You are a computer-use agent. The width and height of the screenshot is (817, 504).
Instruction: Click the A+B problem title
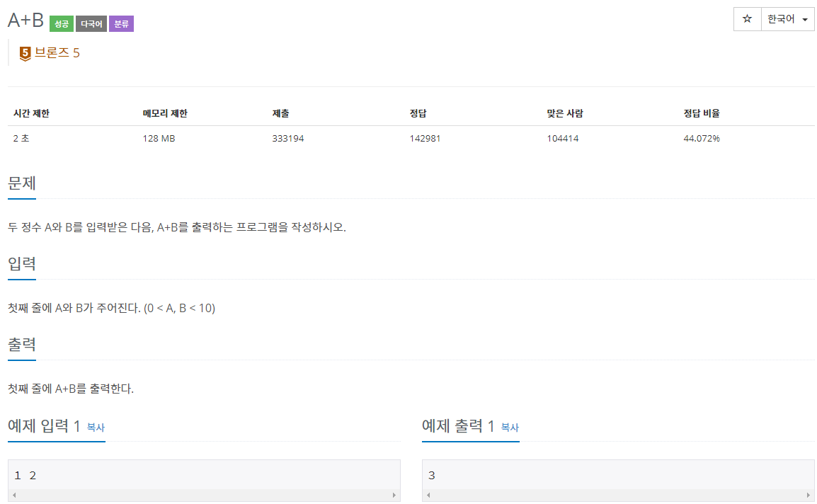[x=25, y=21]
